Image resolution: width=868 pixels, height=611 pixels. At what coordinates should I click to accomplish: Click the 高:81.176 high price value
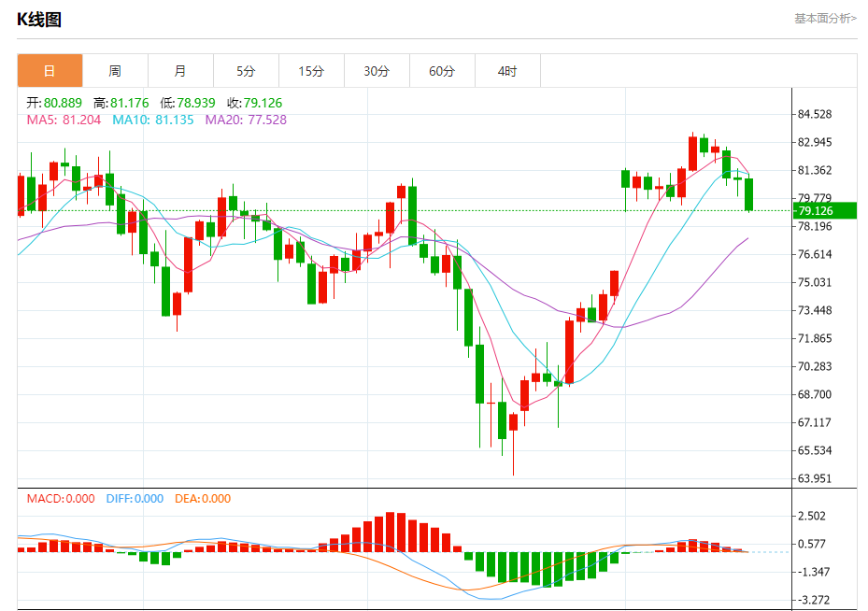coord(121,103)
